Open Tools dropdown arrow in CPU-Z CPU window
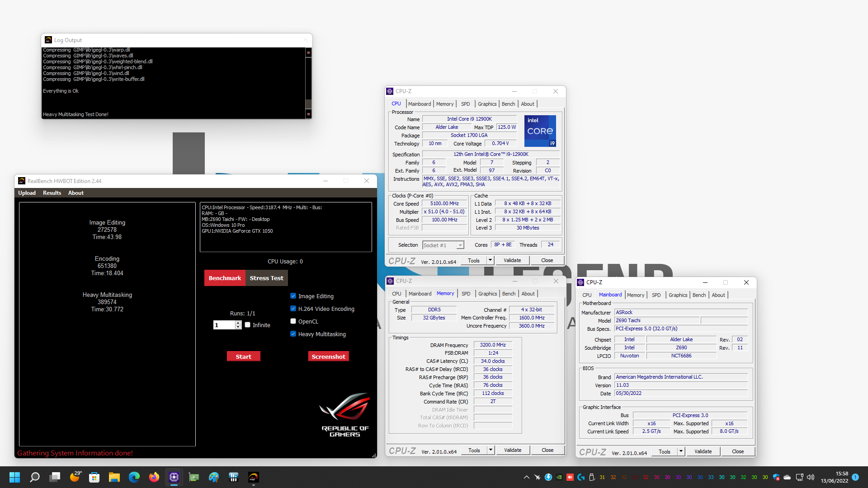This screenshot has width=868, height=488. coord(490,260)
